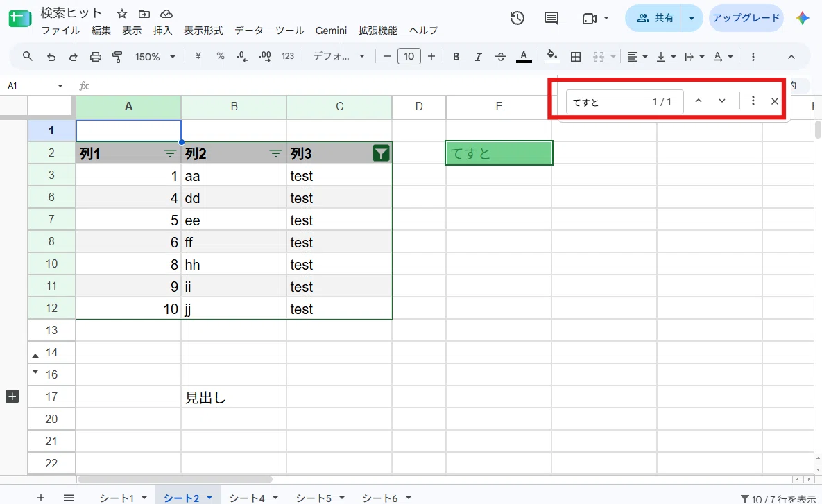Screen dimensions: 822x504
Task: Open the データ menu
Action: pos(249,31)
